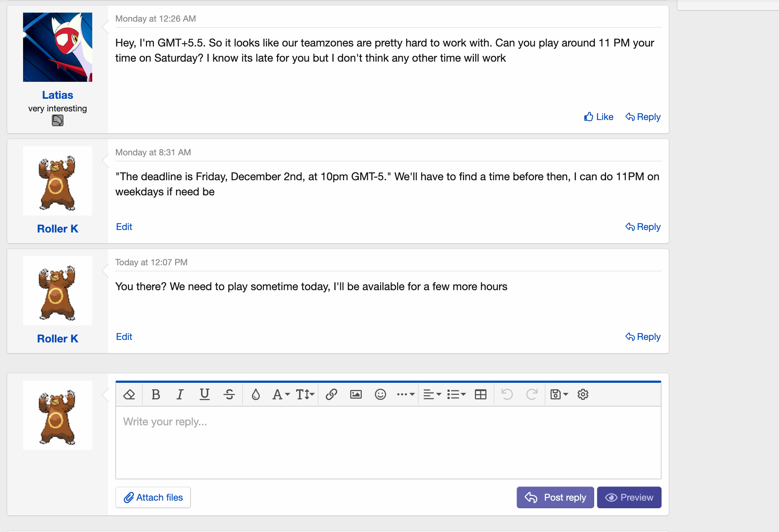Click the undo arrow icon
The image size is (779, 532).
(x=507, y=394)
